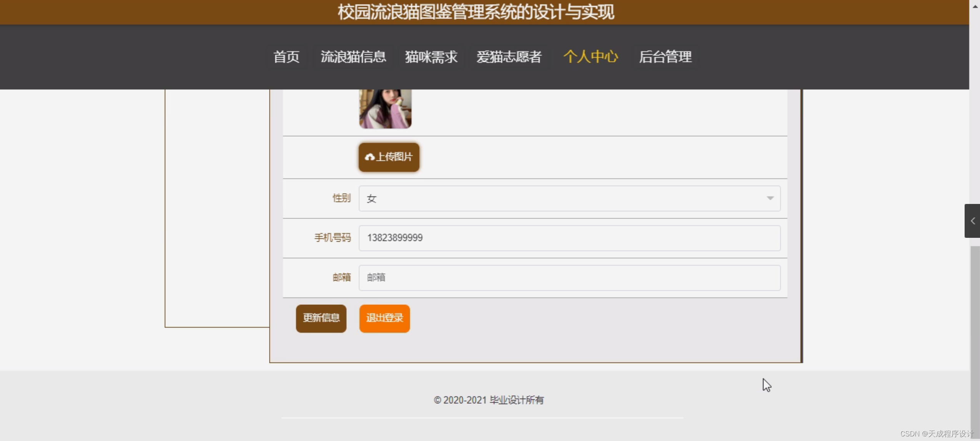The image size is (980, 441).
Task: Open the 性别 gender dropdown
Action: (x=569, y=198)
